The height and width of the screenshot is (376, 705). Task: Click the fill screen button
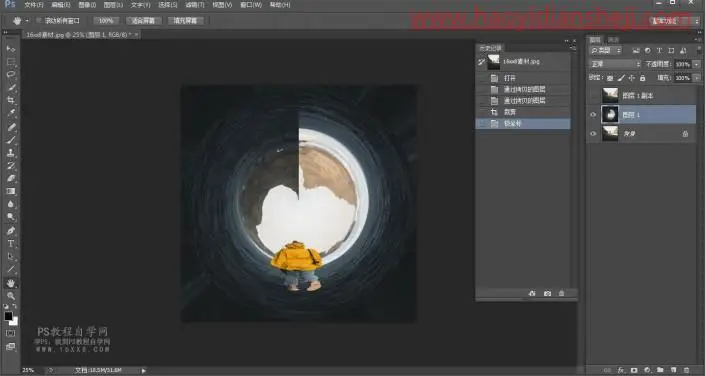[185, 21]
